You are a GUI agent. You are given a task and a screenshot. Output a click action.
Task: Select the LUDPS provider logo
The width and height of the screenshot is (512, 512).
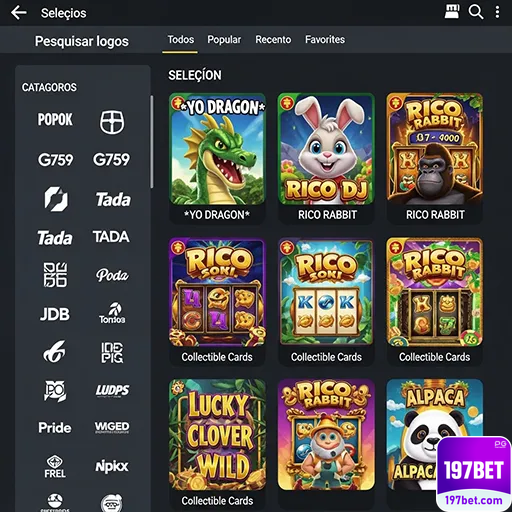112,390
